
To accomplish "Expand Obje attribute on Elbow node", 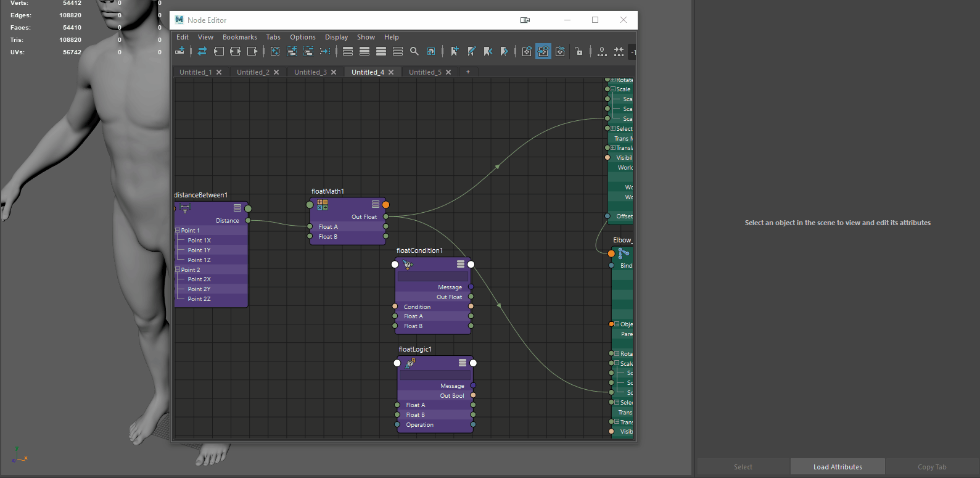I will [617, 324].
